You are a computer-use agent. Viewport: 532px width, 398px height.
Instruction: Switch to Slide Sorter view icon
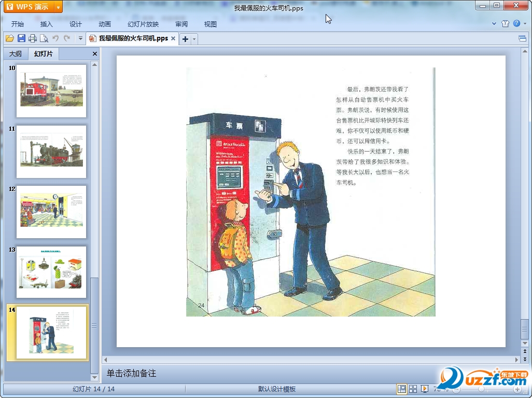click(x=413, y=389)
